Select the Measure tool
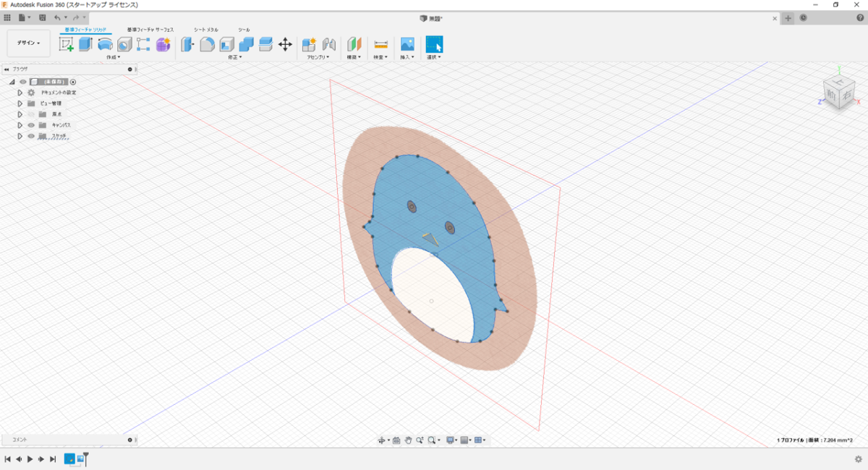This screenshot has width=868, height=470. pyautogui.click(x=380, y=44)
